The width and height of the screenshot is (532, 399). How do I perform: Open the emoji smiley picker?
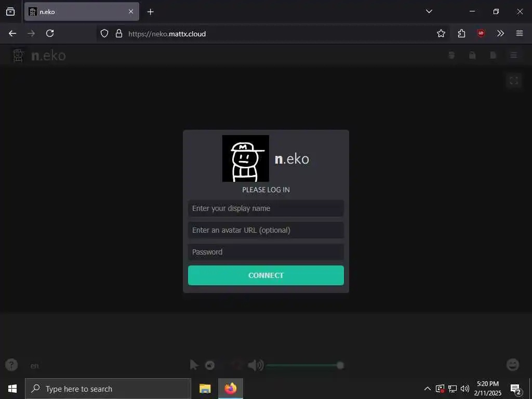pyautogui.click(x=513, y=365)
